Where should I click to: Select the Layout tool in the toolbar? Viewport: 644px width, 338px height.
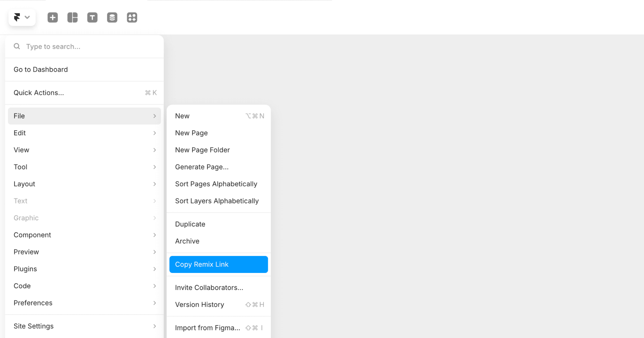(x=72, y=17)
